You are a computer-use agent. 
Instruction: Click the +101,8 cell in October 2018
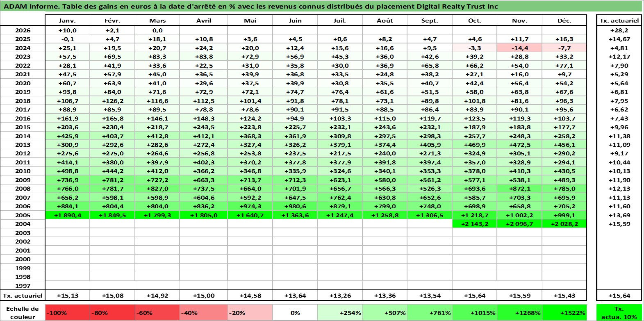(474, 101)
